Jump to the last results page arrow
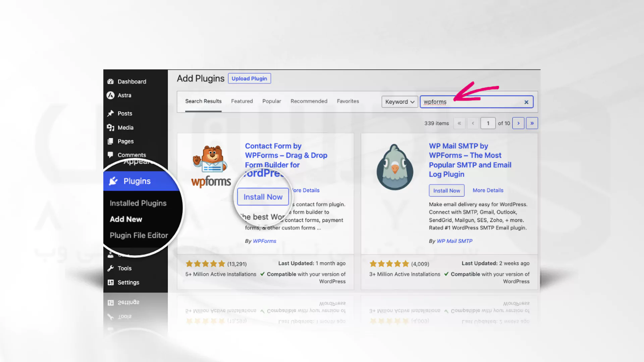The width and height of the screenshot is (644, 362). pyautogui.click(x=532, y=123)
